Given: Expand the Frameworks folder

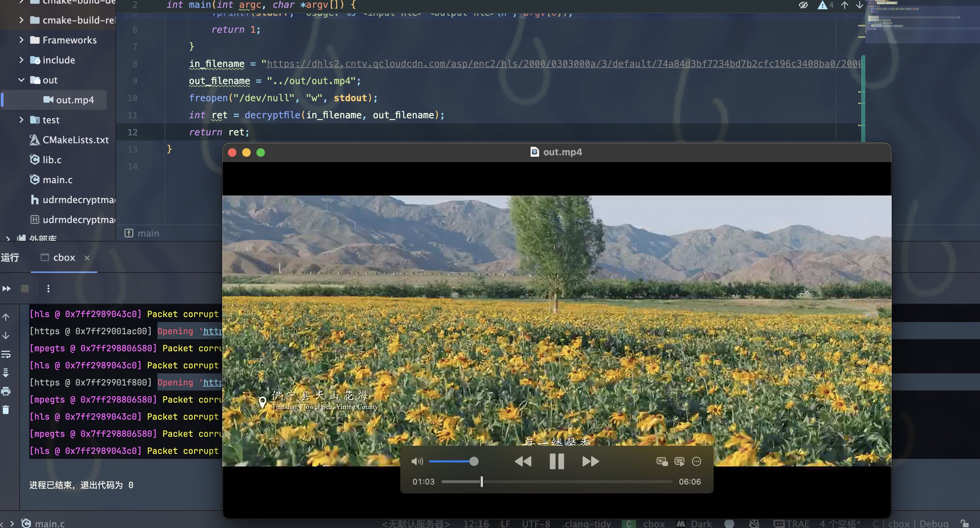Looking at the screenshot, I should coord(21,40).
